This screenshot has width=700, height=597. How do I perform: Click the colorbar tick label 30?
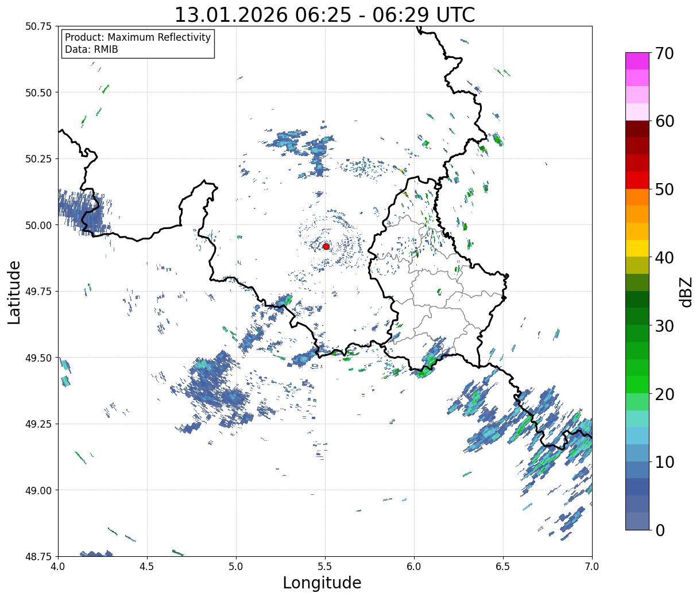coord(664,325)
